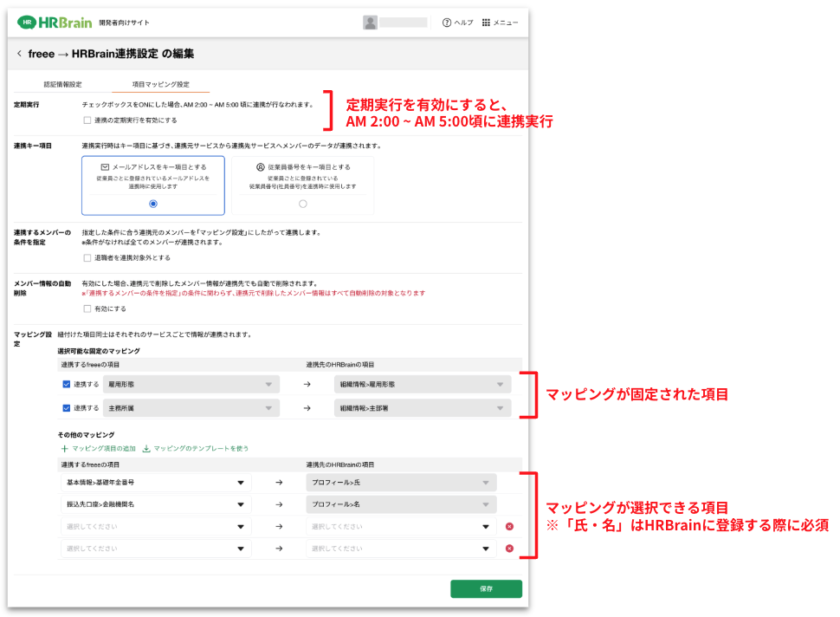
Task: Click the user avatar icon
Action: point(370,23)
